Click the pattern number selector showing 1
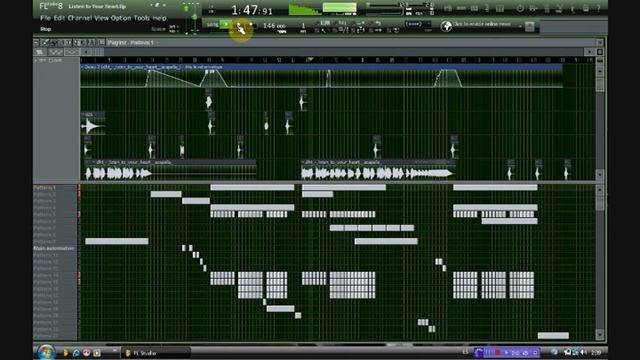The width and height of the screenshot is (640, 360). pos(303,26)
